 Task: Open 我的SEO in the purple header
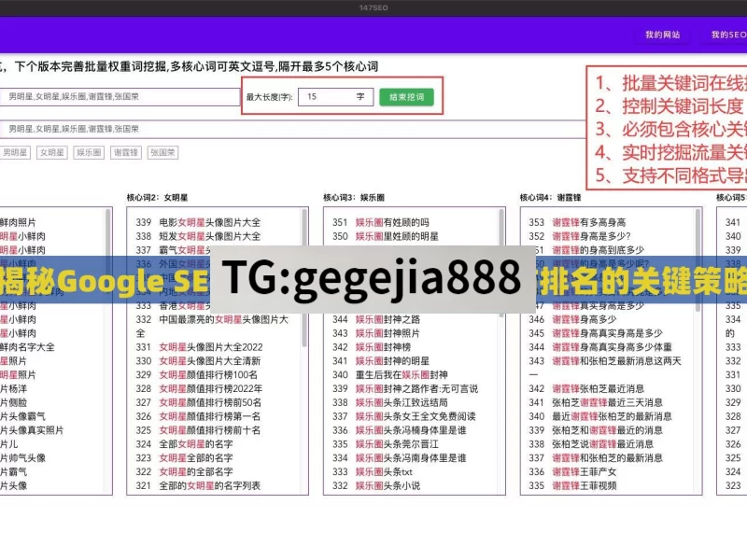click(x=728, y=35)
